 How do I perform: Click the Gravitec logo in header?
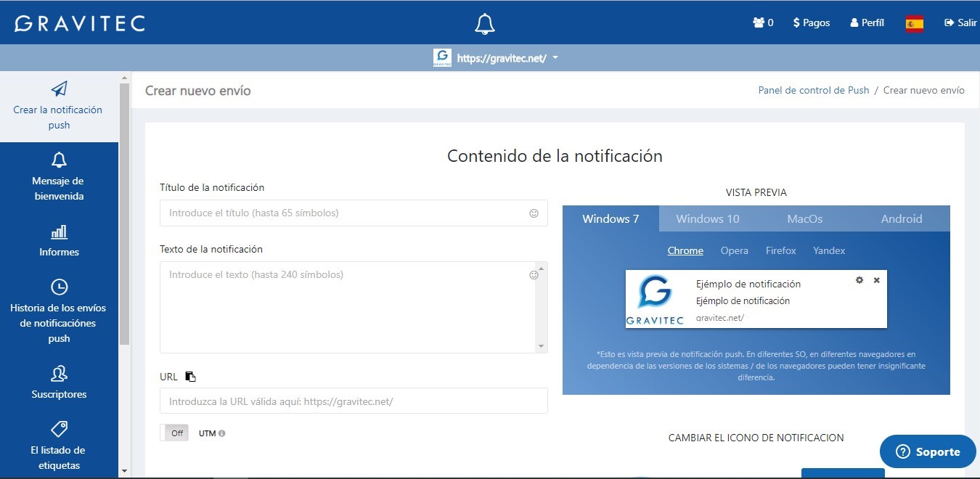click(80, 23)
